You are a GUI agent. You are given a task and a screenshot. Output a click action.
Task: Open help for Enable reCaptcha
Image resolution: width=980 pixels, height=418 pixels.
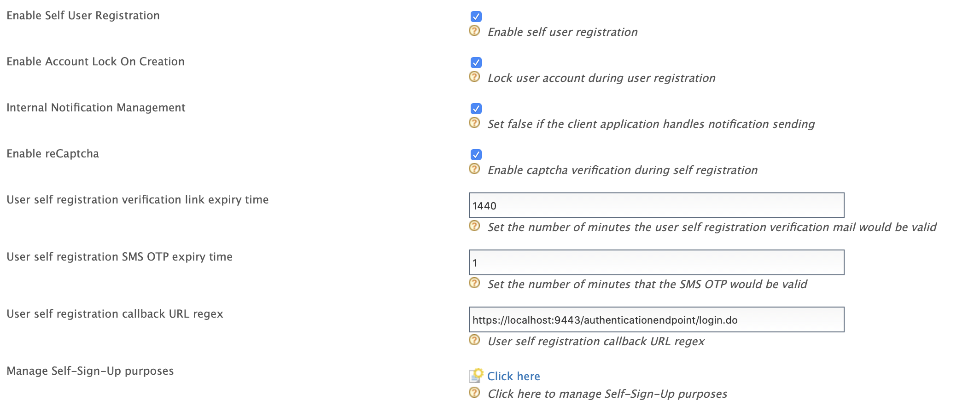[474, 170]
